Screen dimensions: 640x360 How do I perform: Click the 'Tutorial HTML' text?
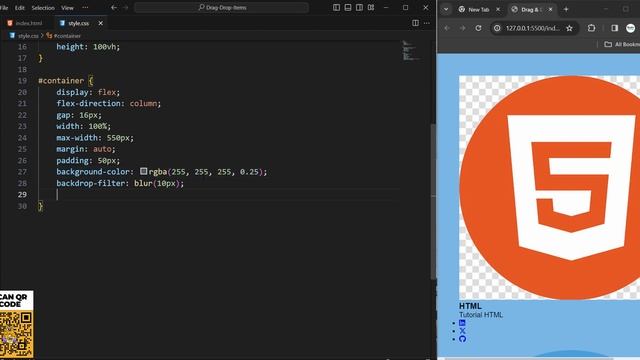pyautogui.click(x=481, y=315)
